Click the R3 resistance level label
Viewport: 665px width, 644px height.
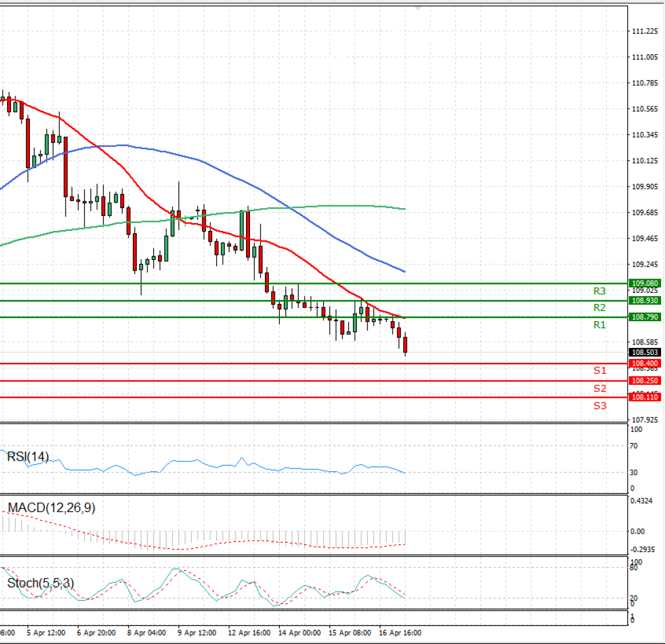coord(600,291)
